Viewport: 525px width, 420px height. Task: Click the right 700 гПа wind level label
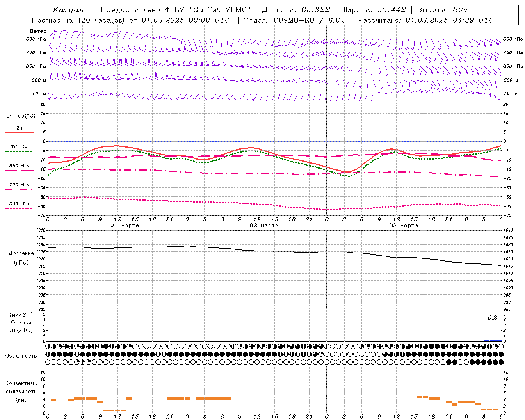coord(513,52)
